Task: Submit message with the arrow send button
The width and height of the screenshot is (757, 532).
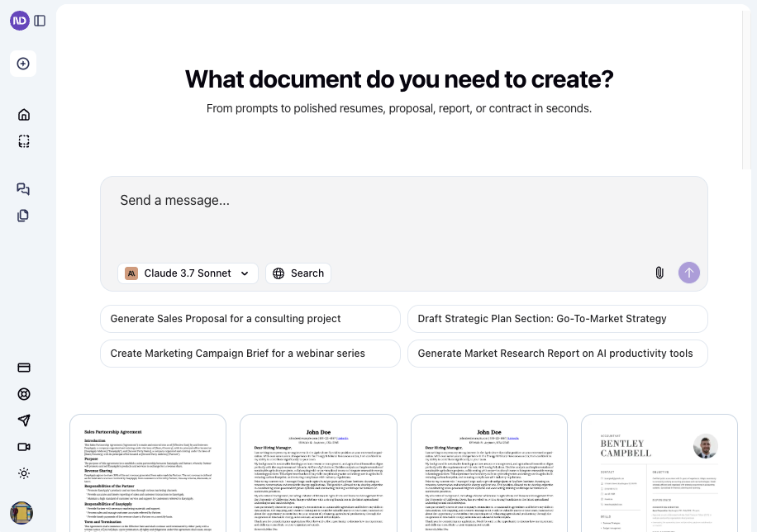Action: point(688,273)
